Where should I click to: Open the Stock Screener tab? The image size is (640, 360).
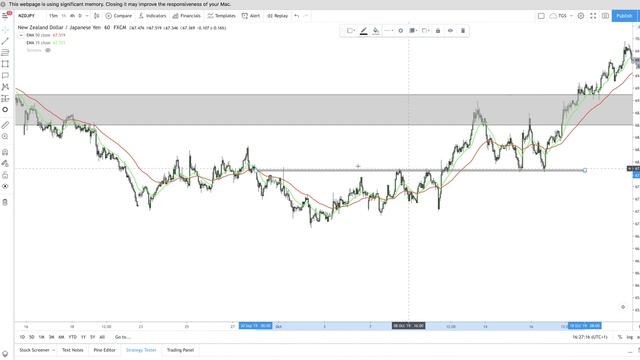pos(34,350)
